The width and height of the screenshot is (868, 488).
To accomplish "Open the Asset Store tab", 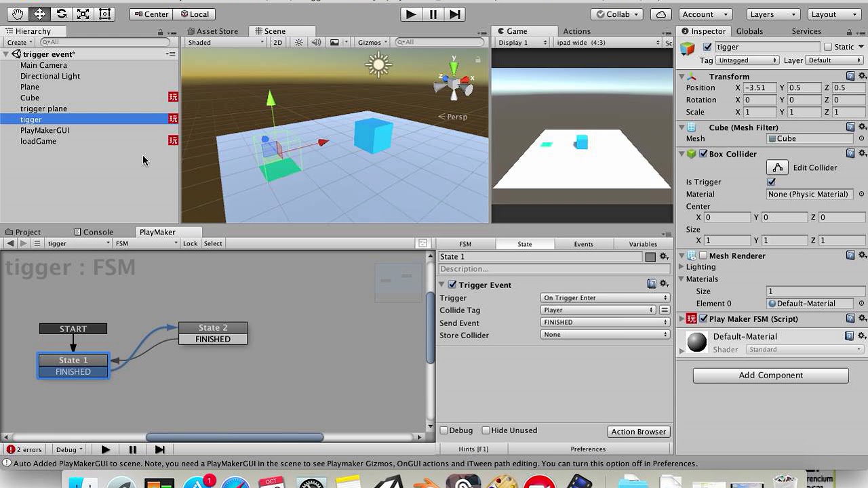I will (x=212, y=31).
